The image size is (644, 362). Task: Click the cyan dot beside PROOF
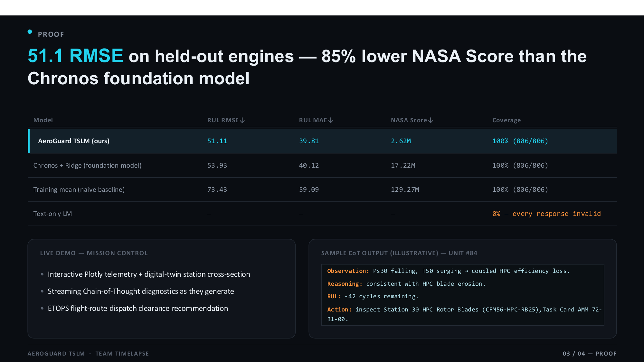click(x=30, y=32)
